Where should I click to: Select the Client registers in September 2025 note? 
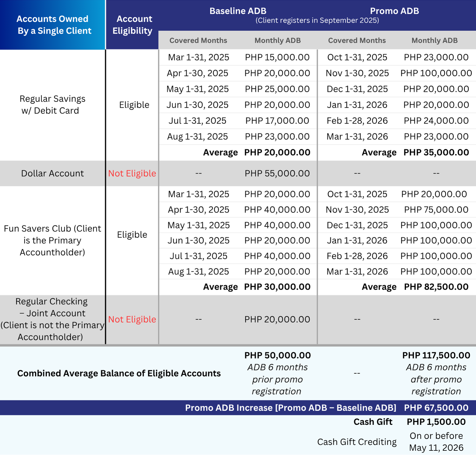[317, 20]
